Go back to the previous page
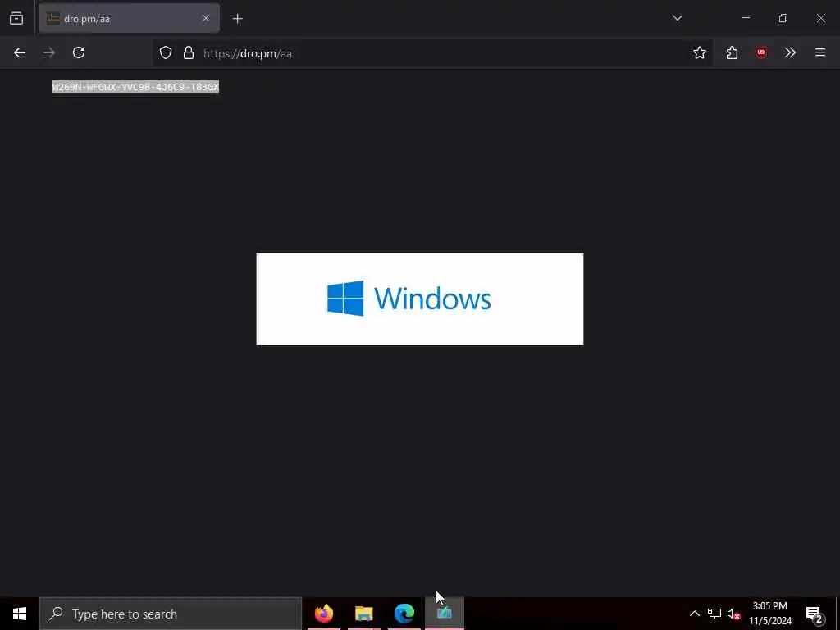840x630 pixels. [x=20, y=52]
